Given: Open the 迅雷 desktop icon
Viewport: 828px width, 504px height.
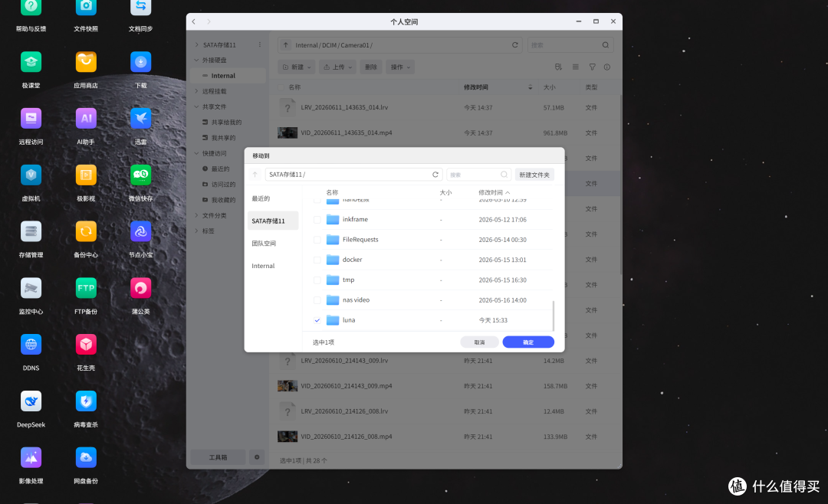Looking at the screenshot, I should point(140,119).
